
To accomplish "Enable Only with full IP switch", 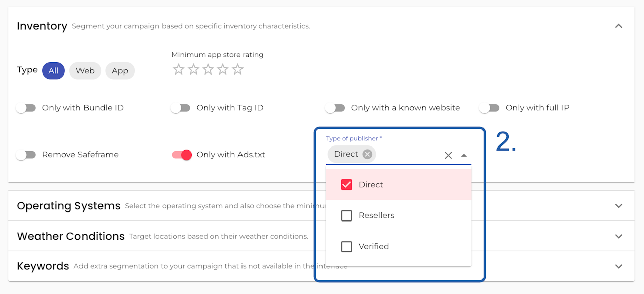I will (490, 108).
